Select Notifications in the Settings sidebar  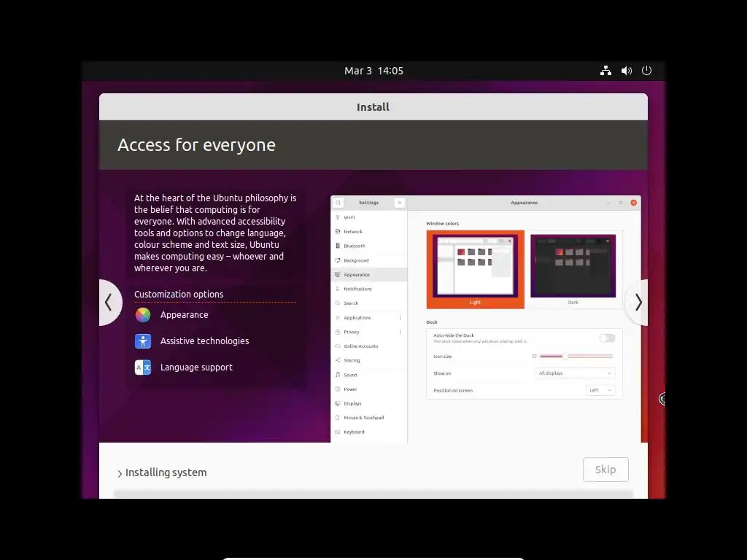369,289
